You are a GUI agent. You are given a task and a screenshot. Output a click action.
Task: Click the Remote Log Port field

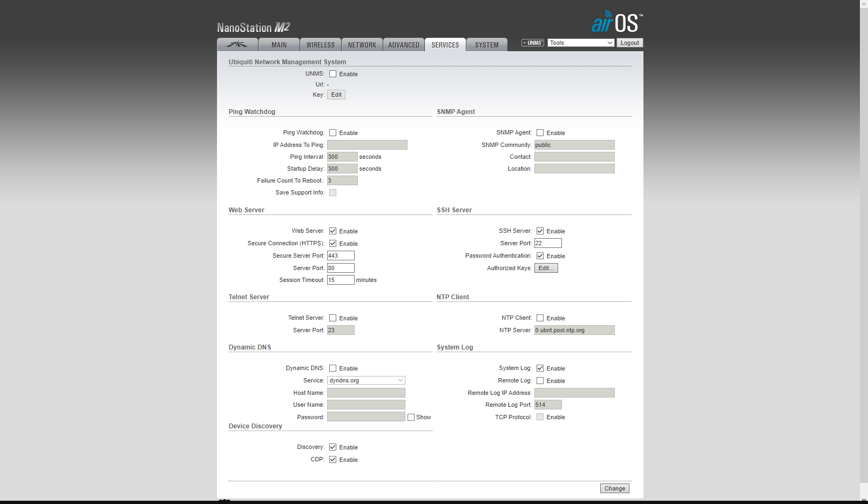click(x=548, y=405)
